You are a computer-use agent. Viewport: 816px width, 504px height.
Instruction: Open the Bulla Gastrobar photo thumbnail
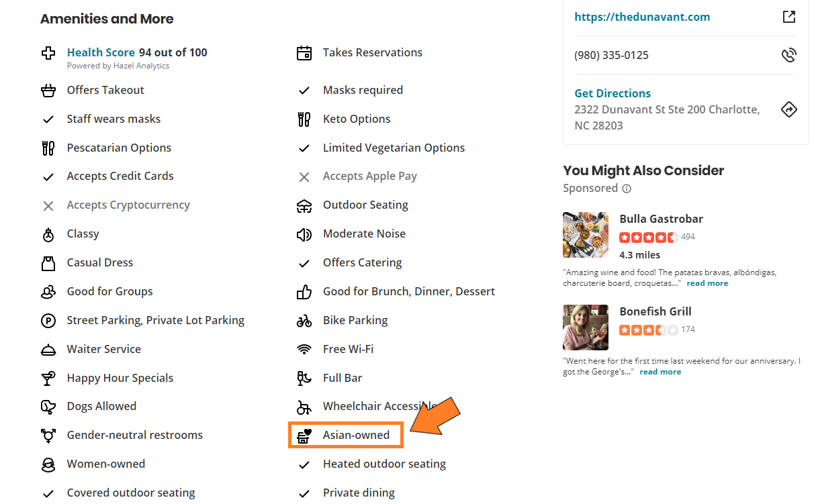click(586, 235)
